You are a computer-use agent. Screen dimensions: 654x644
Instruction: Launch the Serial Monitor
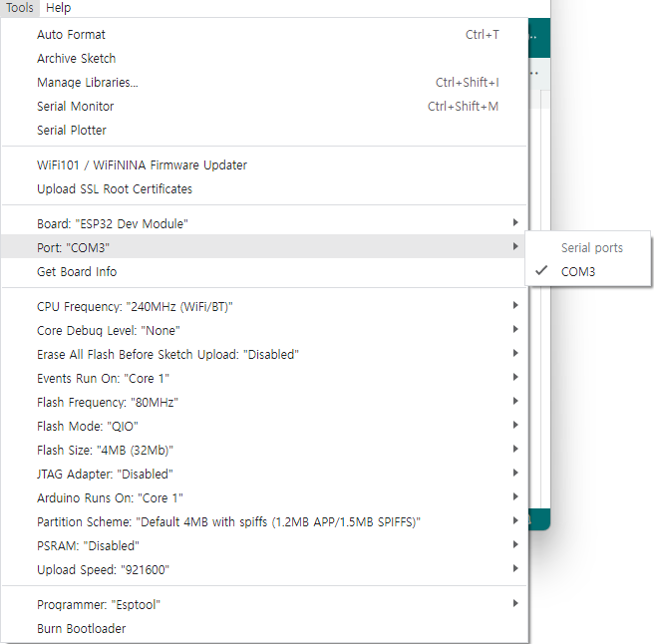click(264, 107)
